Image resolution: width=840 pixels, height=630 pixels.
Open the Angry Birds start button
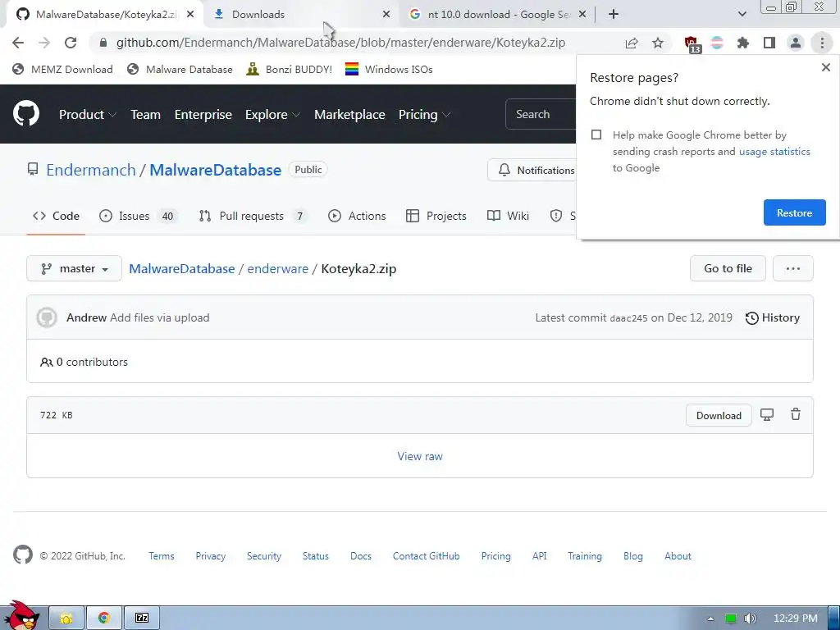tap(21, 615)
